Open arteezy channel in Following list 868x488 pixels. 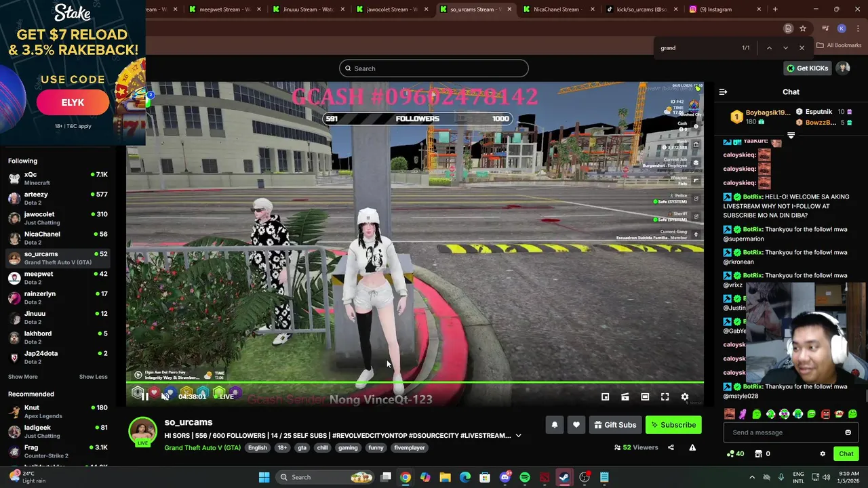[58, 198]
